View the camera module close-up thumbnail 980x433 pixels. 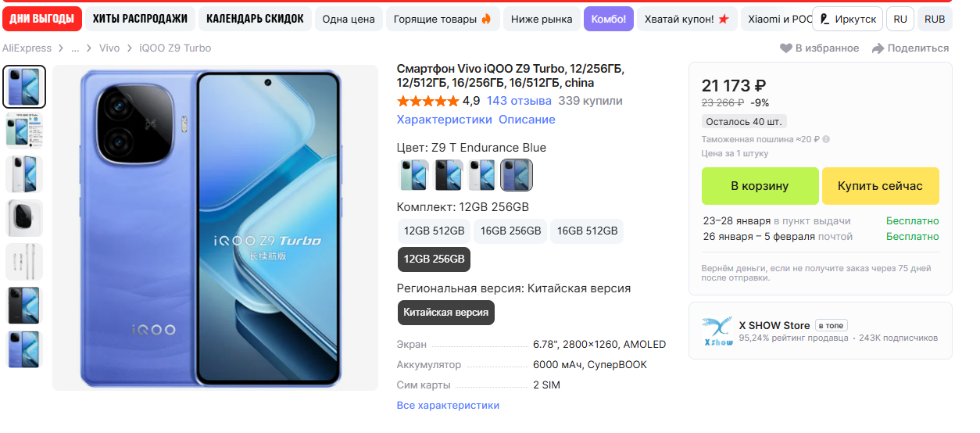pos(24,218)
